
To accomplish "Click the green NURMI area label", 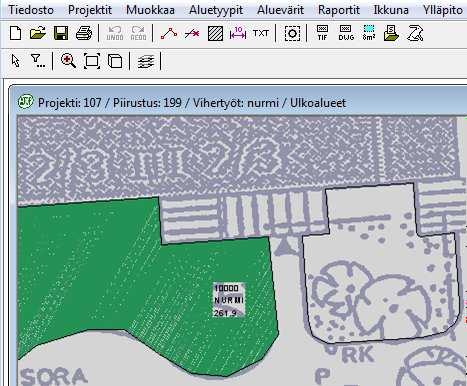I will pos(229,300).
